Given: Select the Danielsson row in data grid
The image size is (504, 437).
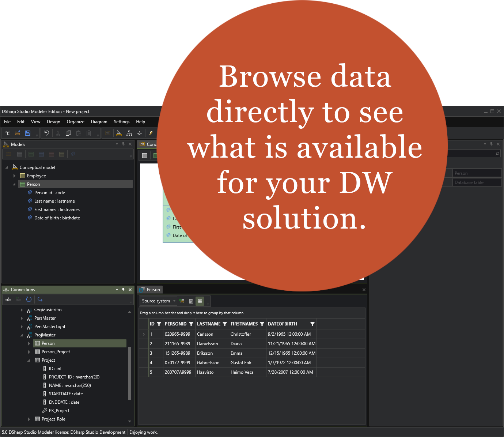Looking at the screenshot, I should click(207, 344).
